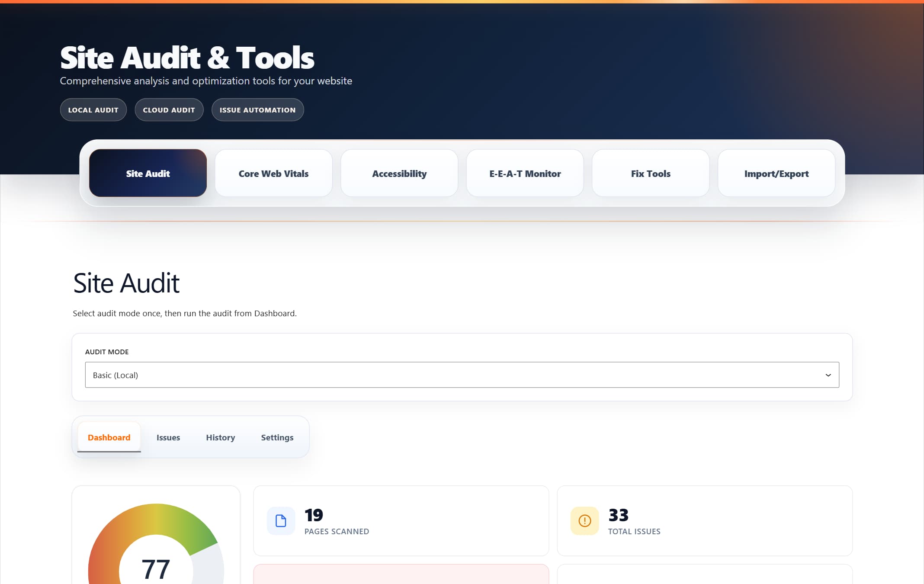Click the 'Comprehensive analysis and optimization' subtitle
Image resolution: width=924 pixels, height=584 pixels.
[x=206, y=81]
